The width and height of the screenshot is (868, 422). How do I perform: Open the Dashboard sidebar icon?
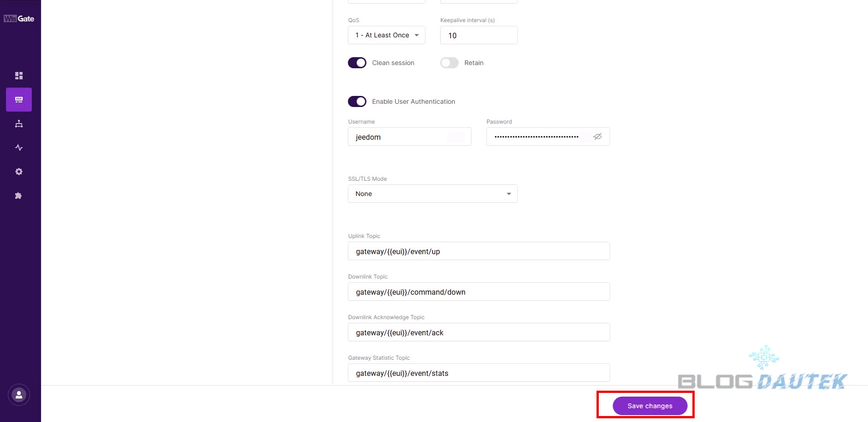coord(19,76)
